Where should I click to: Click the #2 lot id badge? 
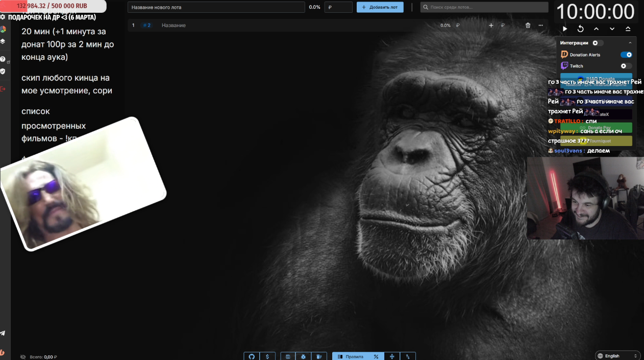point(147,25)
